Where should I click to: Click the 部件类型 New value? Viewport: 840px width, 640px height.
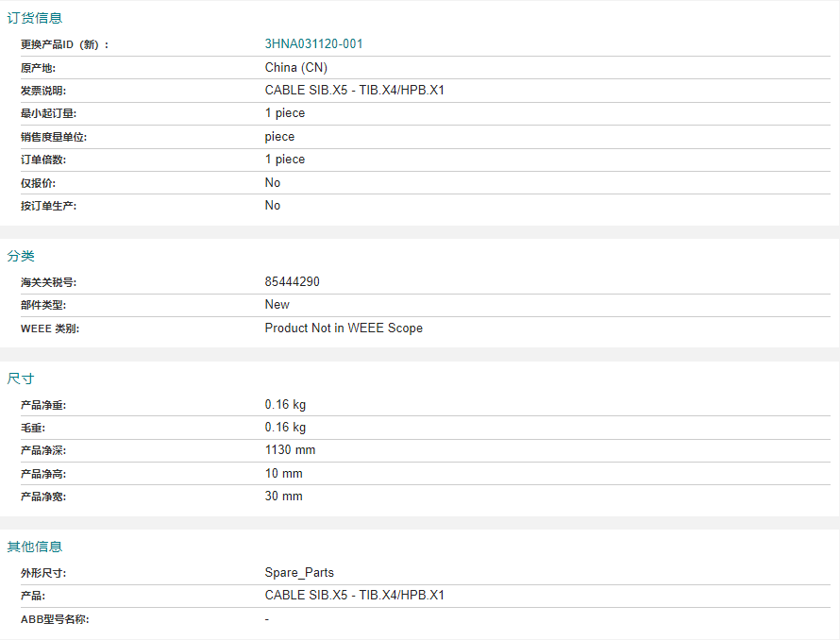click(x=277, y=305)
